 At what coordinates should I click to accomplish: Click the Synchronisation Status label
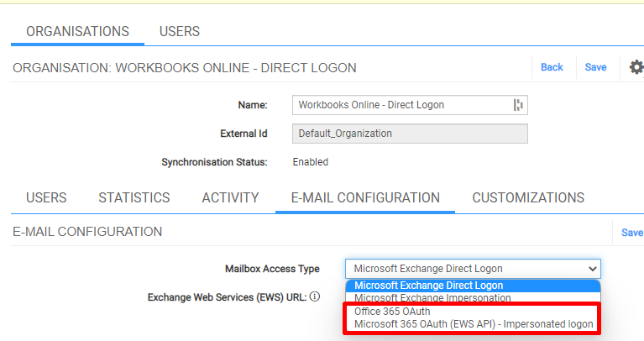tap(214, 162)
